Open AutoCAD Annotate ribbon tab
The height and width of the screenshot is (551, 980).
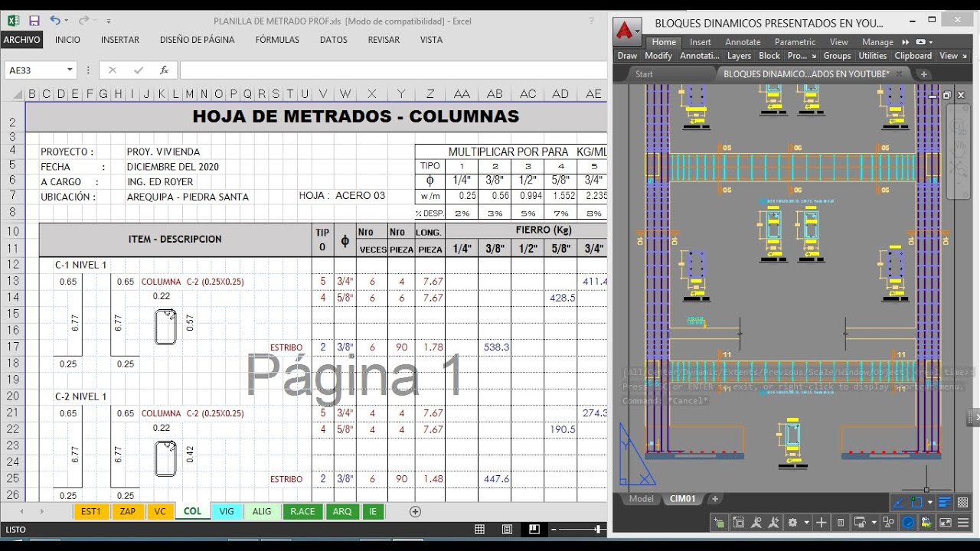(x=743, y=42)
